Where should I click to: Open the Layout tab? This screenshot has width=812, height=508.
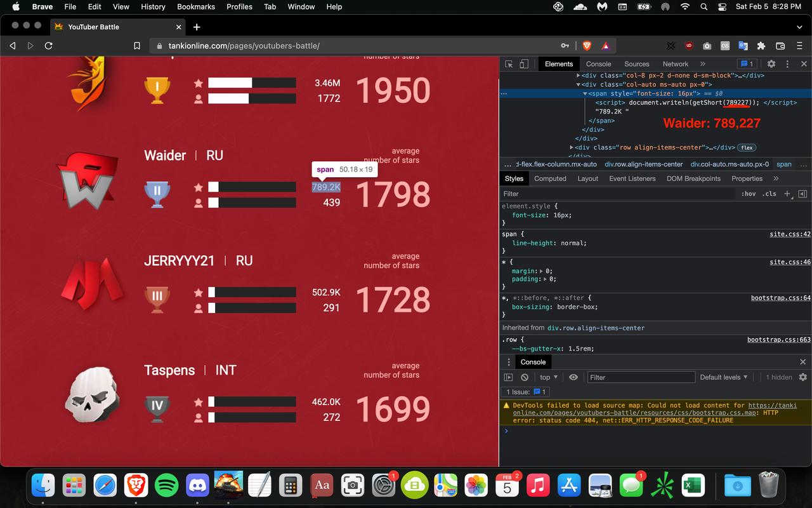[x=587, y=178]
